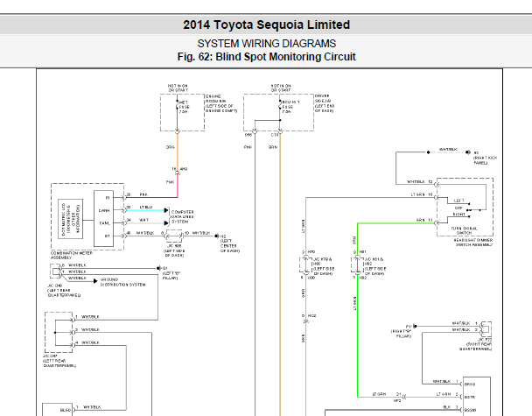Click the OFF position in turn signal switch
The height and width of the screenshot is (416, 532).
pos(458,208)
